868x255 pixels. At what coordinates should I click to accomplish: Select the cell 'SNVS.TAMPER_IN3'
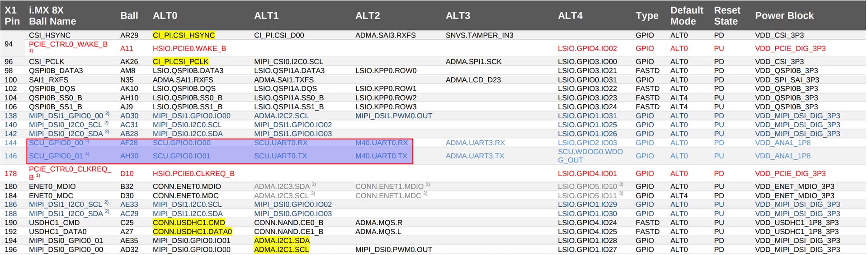pos(479,35)
